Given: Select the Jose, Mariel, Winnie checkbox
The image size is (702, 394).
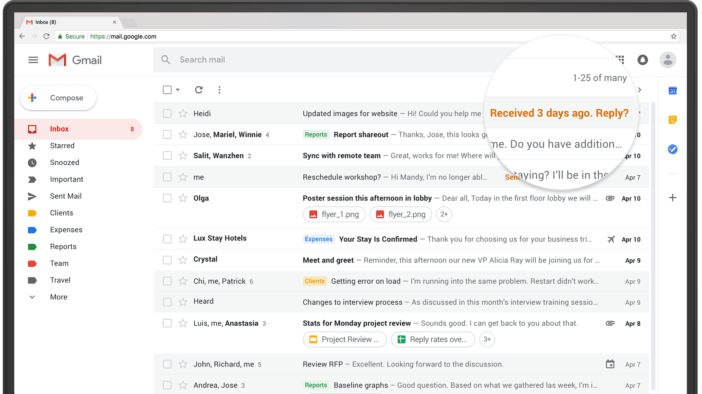Looking at the screenshot, I should point(167,134).
